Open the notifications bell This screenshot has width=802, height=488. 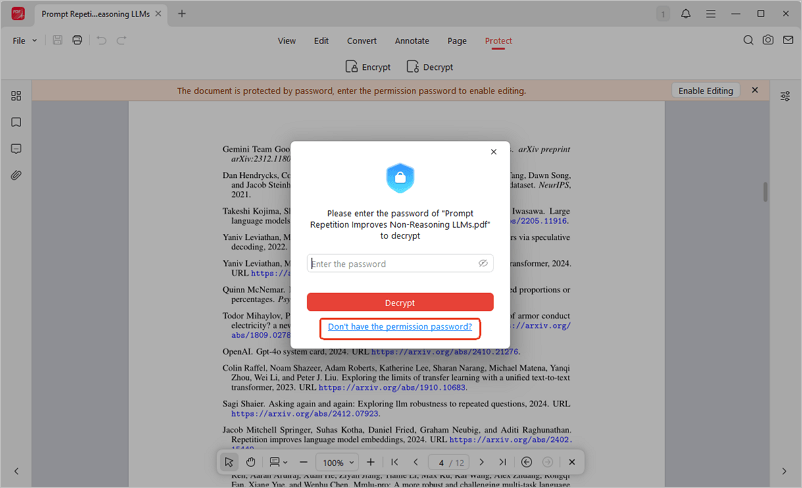point(685,14)
